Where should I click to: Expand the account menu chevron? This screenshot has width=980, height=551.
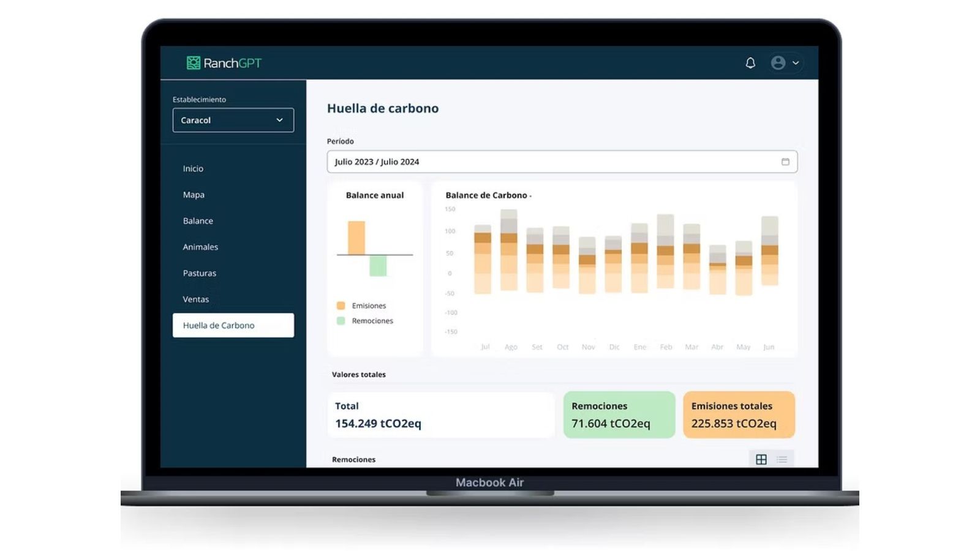pyautogui.click(x=796, y=63)
